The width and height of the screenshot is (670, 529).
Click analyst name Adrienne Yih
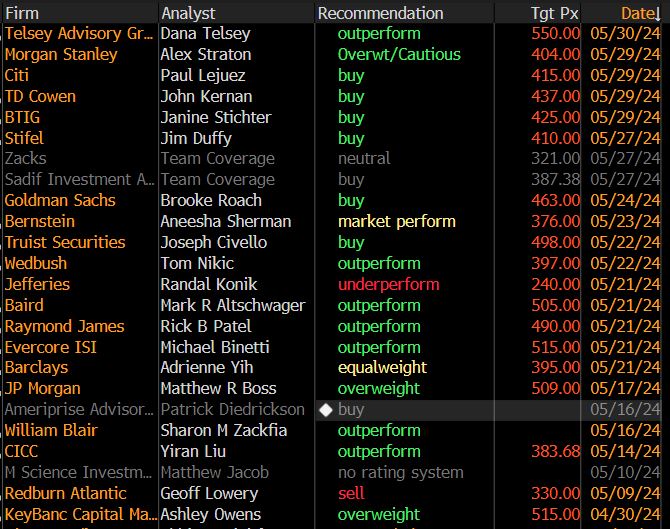(x=207, y=367)
